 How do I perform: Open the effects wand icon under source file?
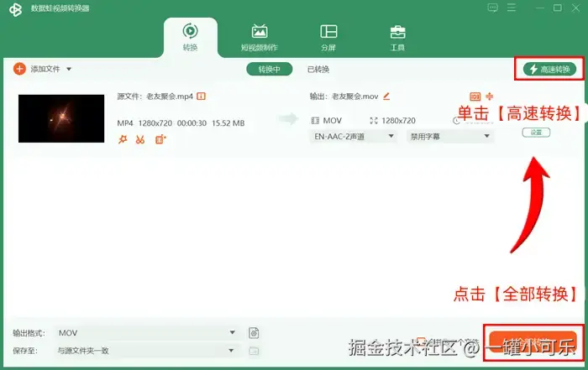(123, 139)
